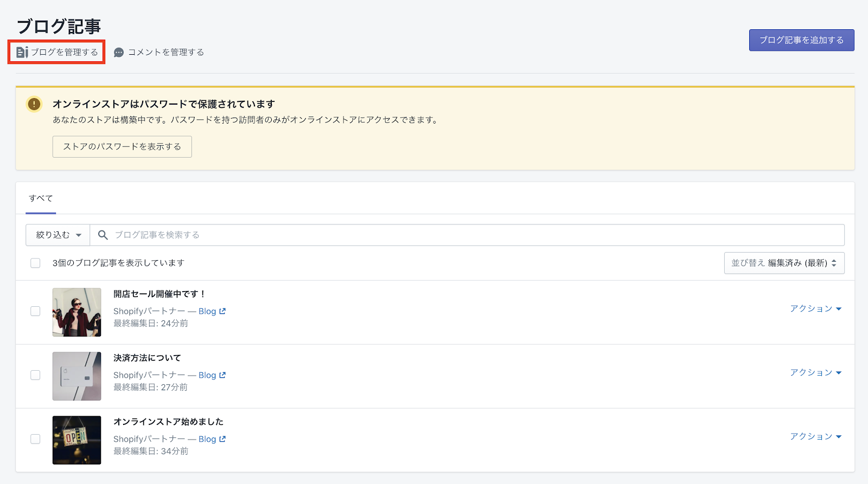
Task: Click the blog manage icon
Action: click(x=22, y=52)
